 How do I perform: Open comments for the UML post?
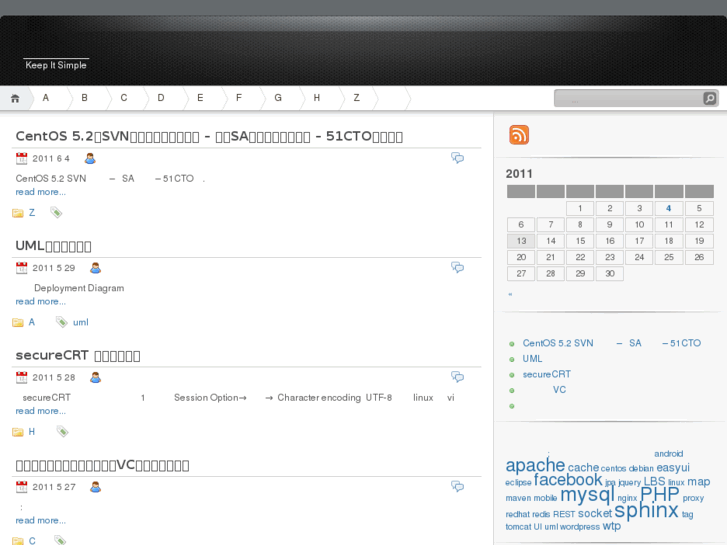point(457,268)
